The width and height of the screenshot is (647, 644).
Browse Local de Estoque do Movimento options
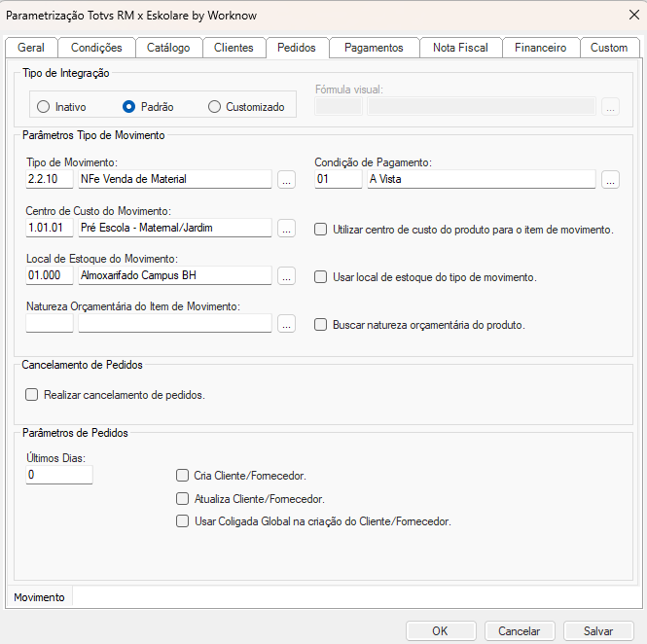286,276
